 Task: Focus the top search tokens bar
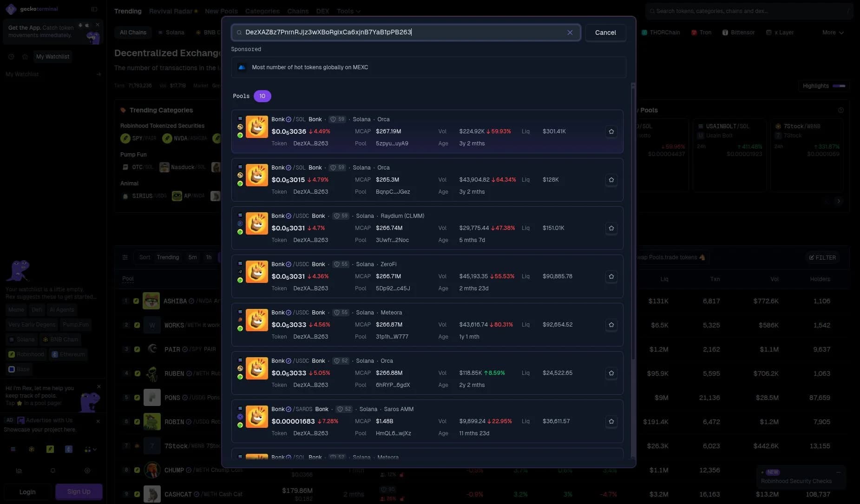click(748, 11)
